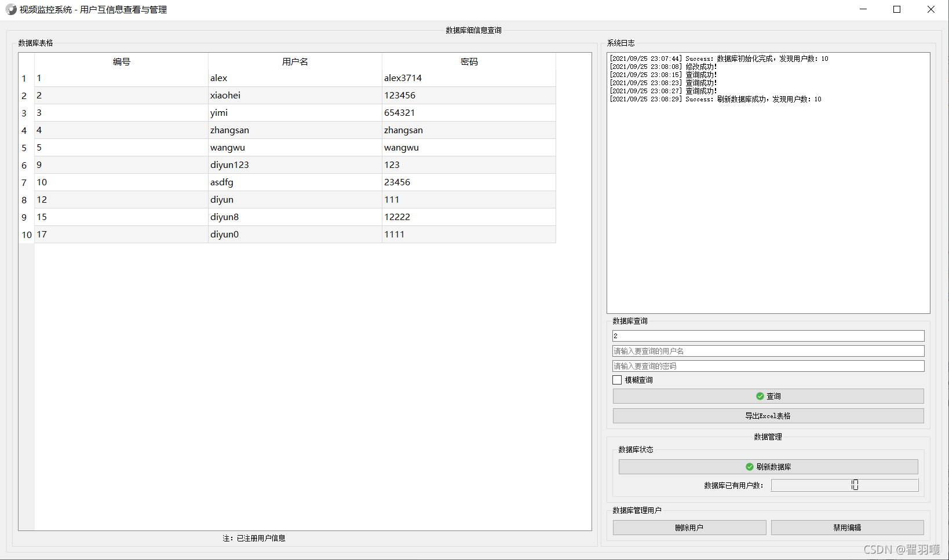Click username cell diyun8

[295, 217]
